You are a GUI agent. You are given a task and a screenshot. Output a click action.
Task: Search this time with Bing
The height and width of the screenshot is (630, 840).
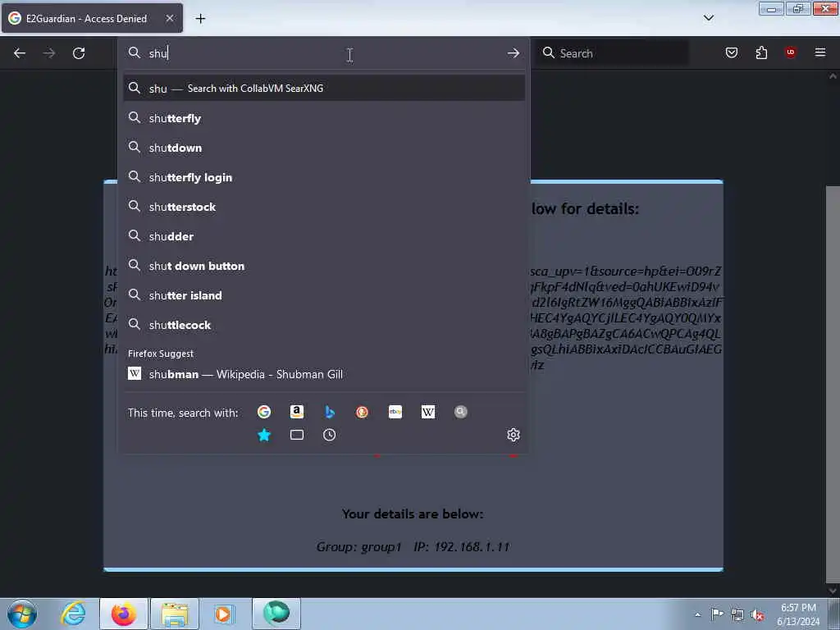point(330,412)
